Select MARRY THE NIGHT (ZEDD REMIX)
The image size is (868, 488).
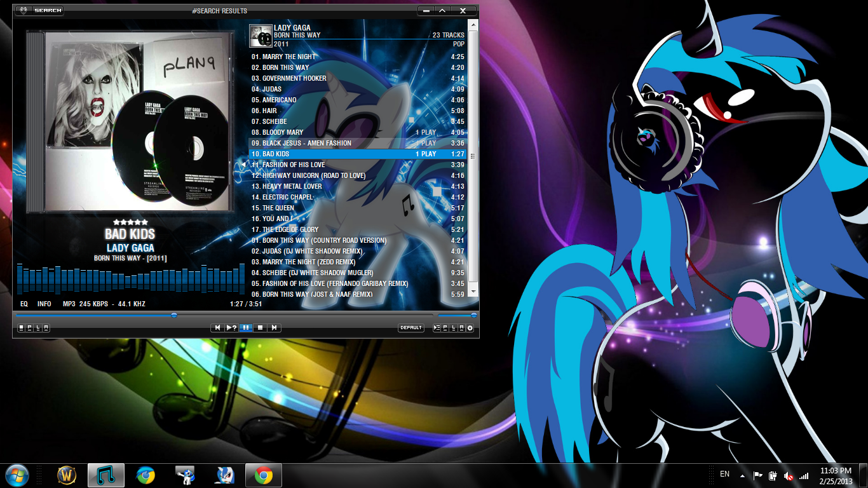pos(357,262)
